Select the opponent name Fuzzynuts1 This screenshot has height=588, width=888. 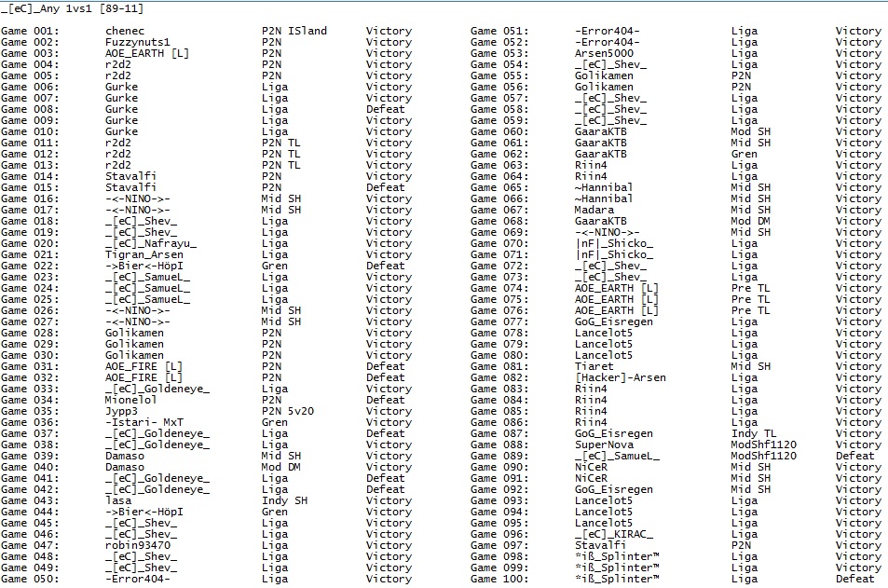pos(139,42)
